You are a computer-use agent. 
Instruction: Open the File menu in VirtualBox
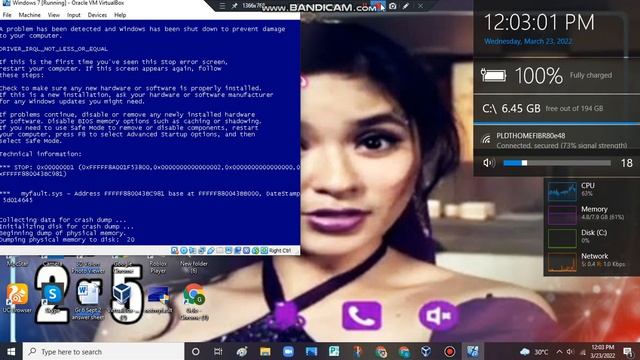7,15
